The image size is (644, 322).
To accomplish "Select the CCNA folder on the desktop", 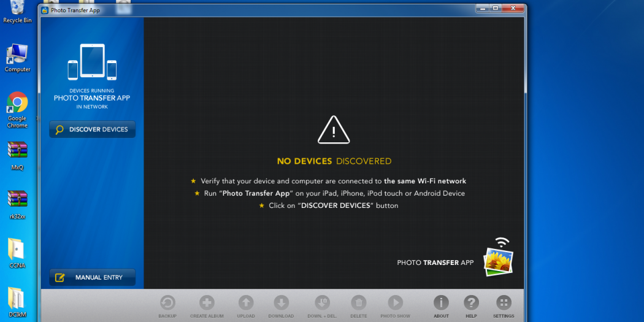I will pyautogui.click(x=17, y=253).
